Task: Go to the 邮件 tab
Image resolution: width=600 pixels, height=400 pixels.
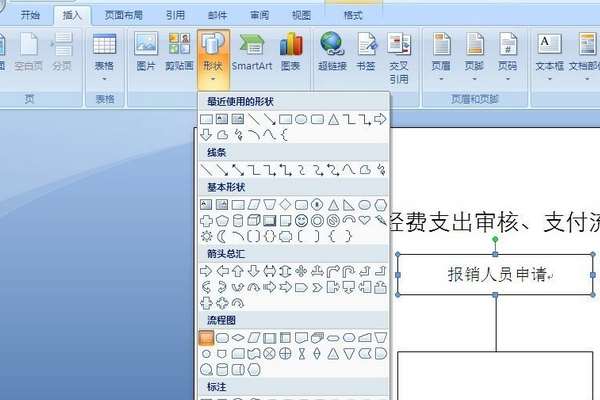Action: 217,15
